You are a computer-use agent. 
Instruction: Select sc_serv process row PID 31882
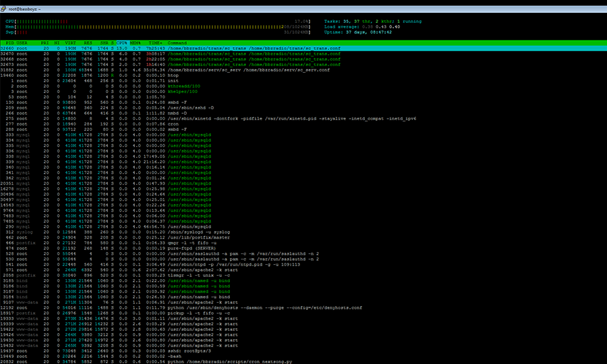[x=303, y=70]
